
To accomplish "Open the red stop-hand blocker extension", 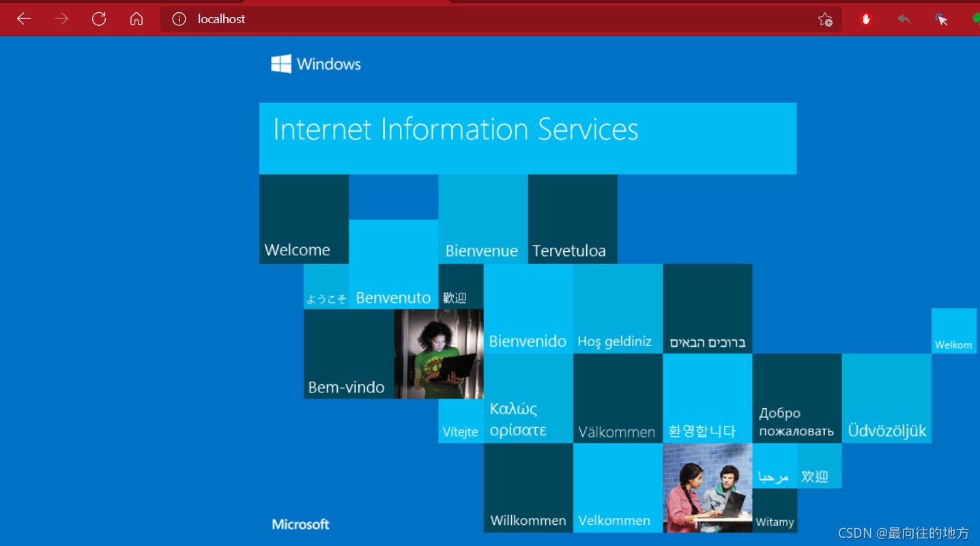I will 866,19.
